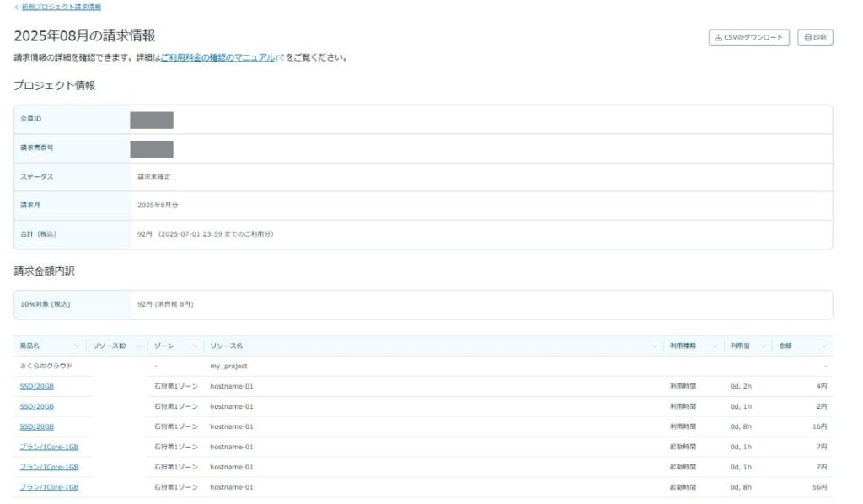Screen dimensions: 863x504
Task: Open the リソースID column dropdown chevron
Action: 139,346
